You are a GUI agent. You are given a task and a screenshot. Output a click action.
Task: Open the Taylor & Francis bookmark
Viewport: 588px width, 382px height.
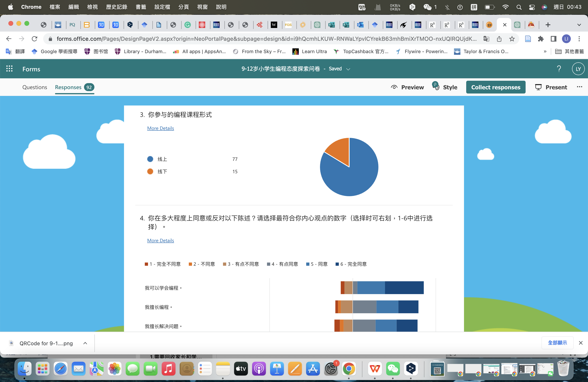[481, 51]
